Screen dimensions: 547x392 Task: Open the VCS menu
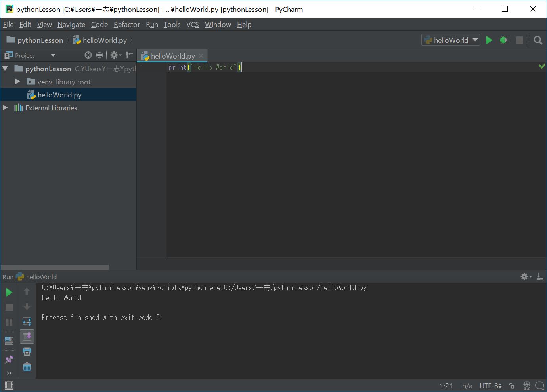[193, 25]
